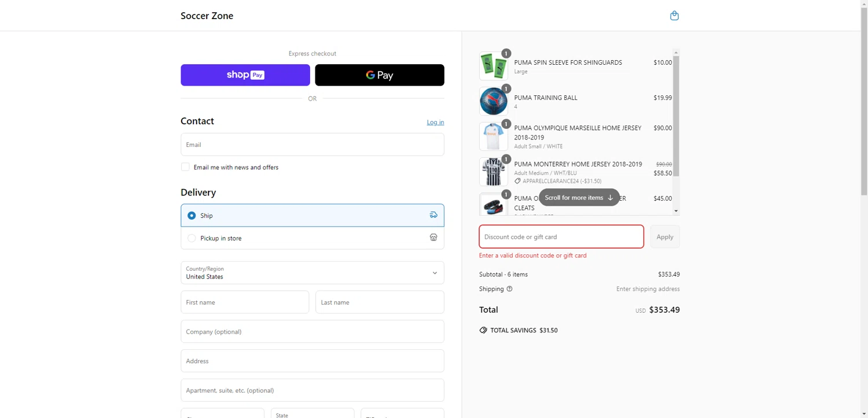The width and height of the screenshot is (868, 418).
Task: Click the Olympique Marseille jersey thumbnail
Action: pos(494,136)
